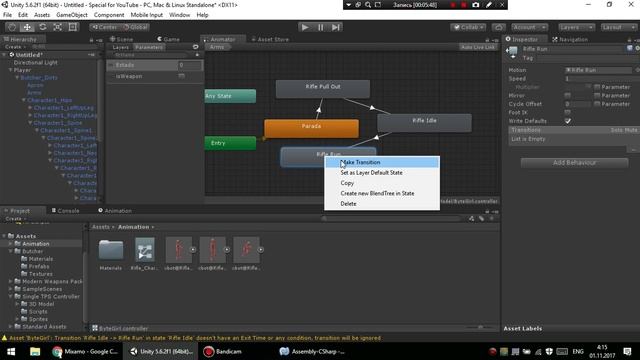Switch to the Console tab
The width and height of the screenshot is (640, 360).
tap(65, 211)
